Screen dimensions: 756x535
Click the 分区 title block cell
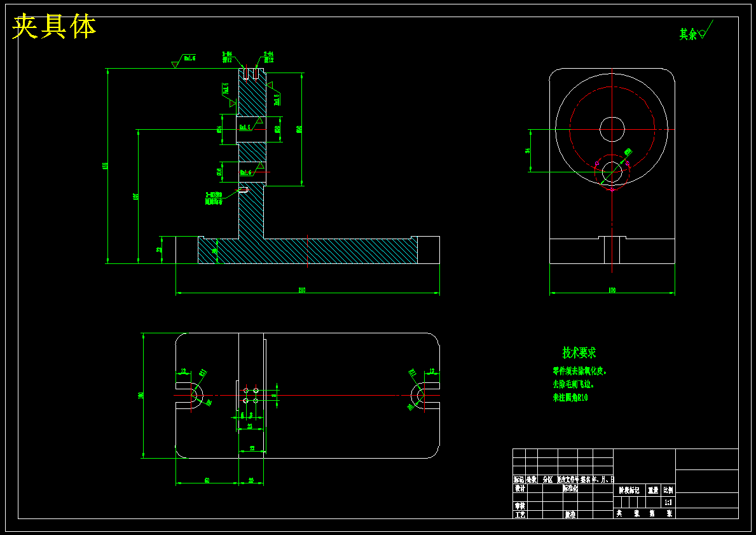point(547,480)
